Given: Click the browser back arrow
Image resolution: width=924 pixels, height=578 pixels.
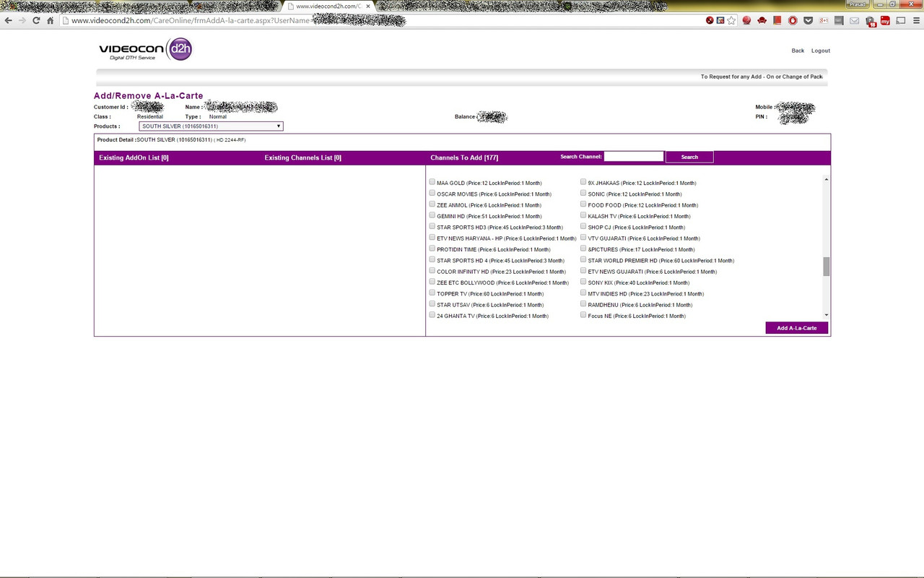Looking at the screenshot, I should (x=8, y=20).
